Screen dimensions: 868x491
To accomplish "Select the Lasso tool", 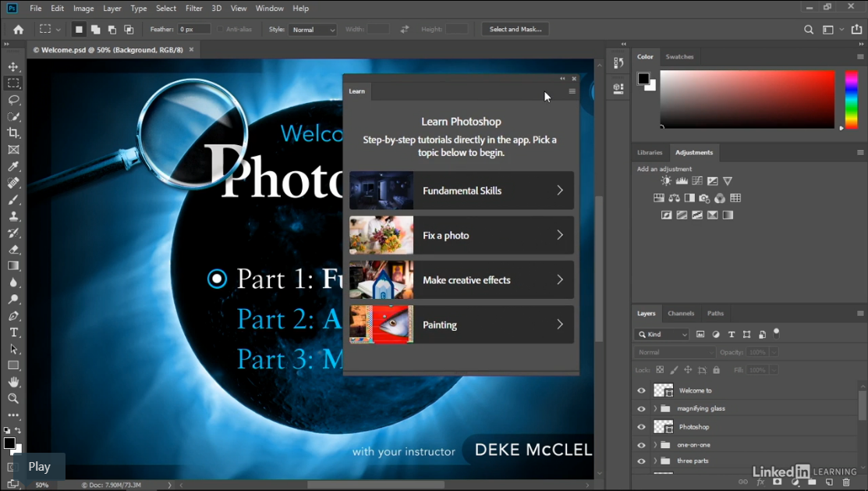I will click(13, 100).
